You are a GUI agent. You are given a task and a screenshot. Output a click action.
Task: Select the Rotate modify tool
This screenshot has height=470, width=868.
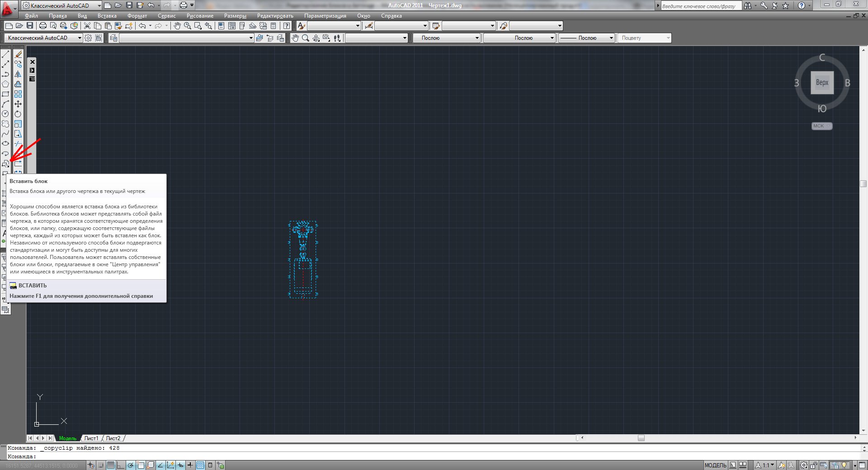click(x=18, y=114)
